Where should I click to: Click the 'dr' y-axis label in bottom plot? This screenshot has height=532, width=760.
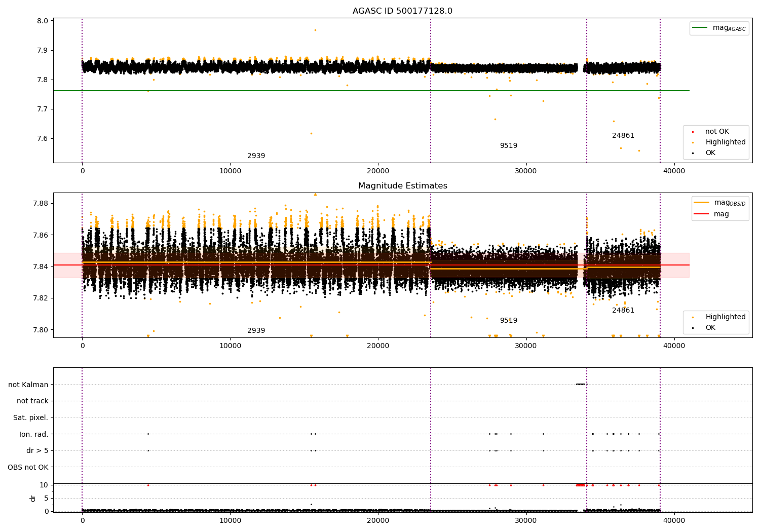click(33, 498)
